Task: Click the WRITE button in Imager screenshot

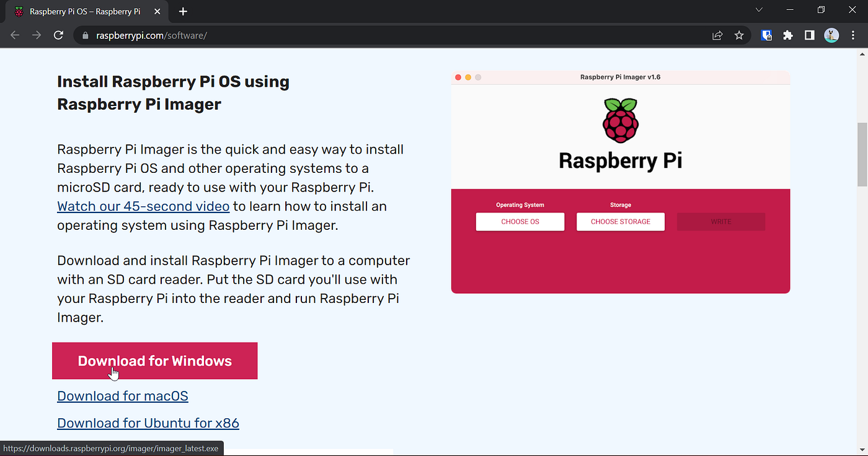Action: click(721, 222)
